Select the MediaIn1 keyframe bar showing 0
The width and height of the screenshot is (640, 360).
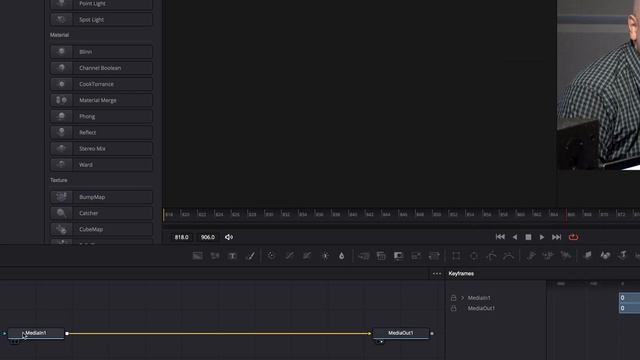tap(629, 298)
